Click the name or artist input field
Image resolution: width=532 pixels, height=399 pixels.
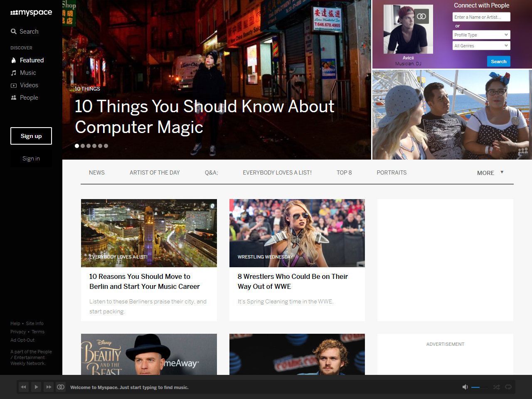(x=481, y=17)
